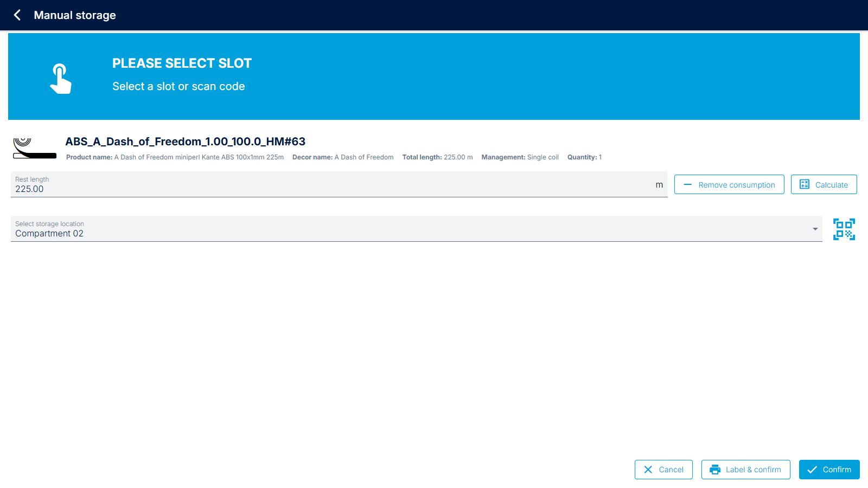Click the PLEASE SELECT SLOT heading
Screen dimensions: 868x488
[x=182, y=63]
